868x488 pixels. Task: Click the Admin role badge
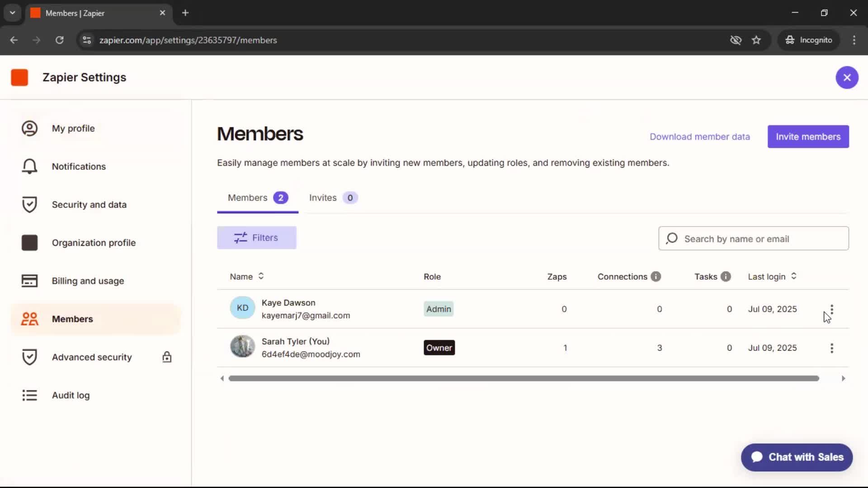click(x=439, y=309)
